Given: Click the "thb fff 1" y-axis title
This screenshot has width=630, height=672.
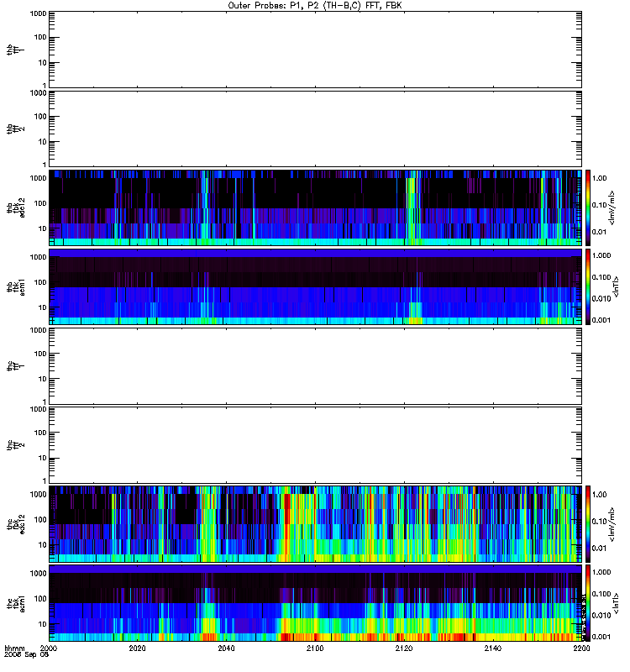Looking at the screenshot, I should tap(15, 50).
